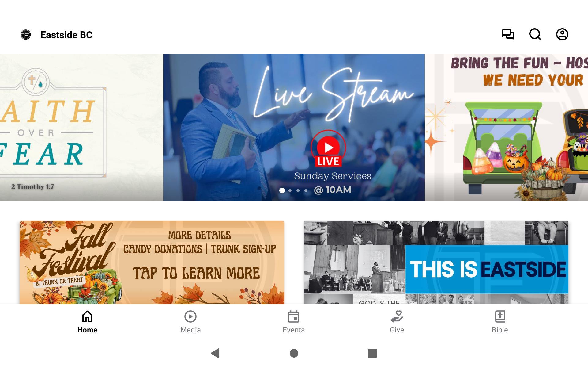This screenshot has height=368, width=588.
Task: Tap the Eastside BC title text
Action: tap(66, 35)
